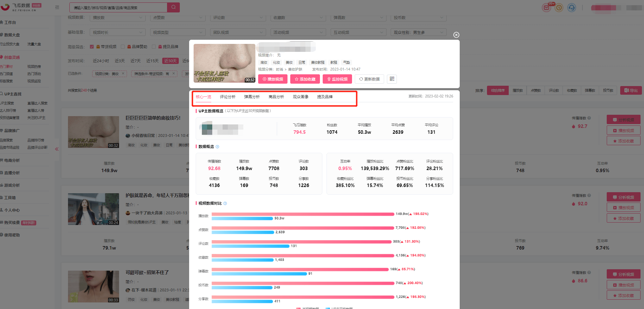Click the double-chevron sidebar collapse arrow
Viewport: 644px width, 309px height.
coord(57,149)
